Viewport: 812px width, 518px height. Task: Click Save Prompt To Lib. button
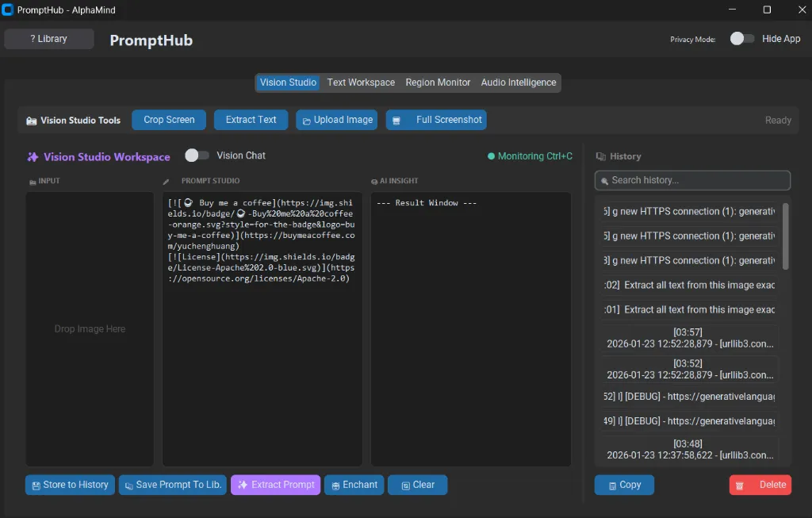tap(172, 485)
